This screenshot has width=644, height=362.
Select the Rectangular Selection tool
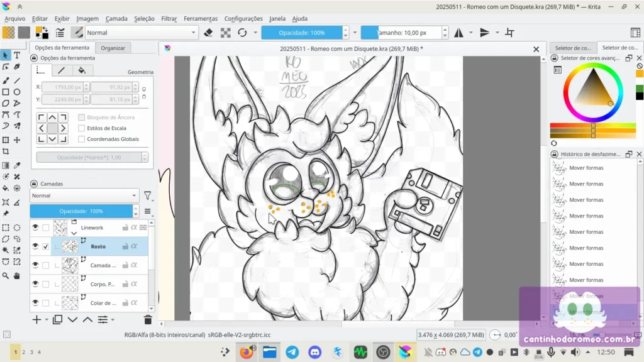tap(6, 228)
